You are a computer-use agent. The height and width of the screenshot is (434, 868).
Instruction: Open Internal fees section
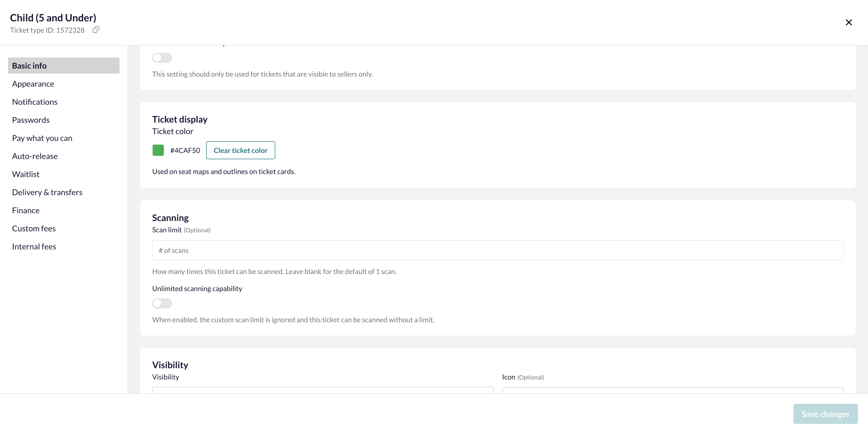(34, 246)
